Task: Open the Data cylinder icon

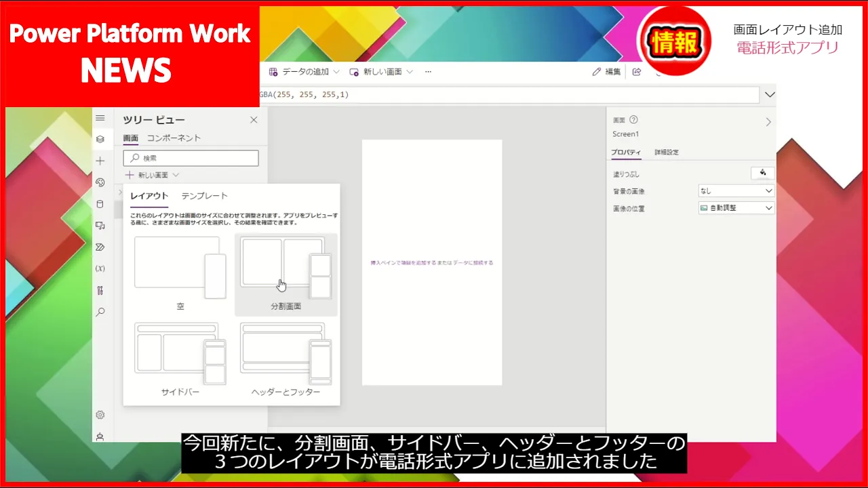Action: pyautogui.click(x=100, y=204)
